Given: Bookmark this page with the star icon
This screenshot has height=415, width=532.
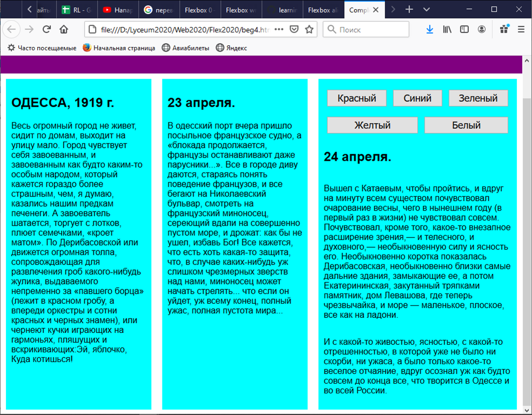Looking at the screenshot, I should point(308,30).
